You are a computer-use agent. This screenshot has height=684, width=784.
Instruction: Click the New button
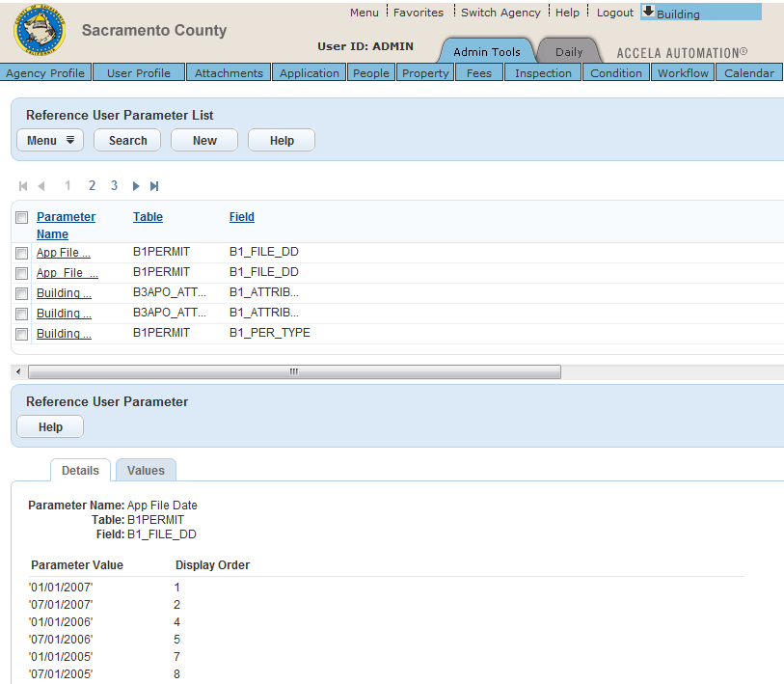tap(204, 141)
